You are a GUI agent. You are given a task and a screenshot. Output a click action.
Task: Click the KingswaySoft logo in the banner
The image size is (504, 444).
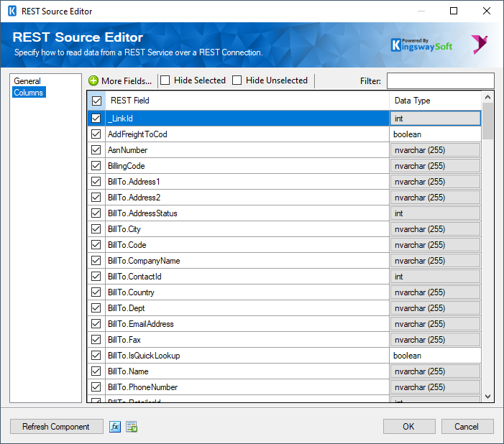tap(422, 45)
